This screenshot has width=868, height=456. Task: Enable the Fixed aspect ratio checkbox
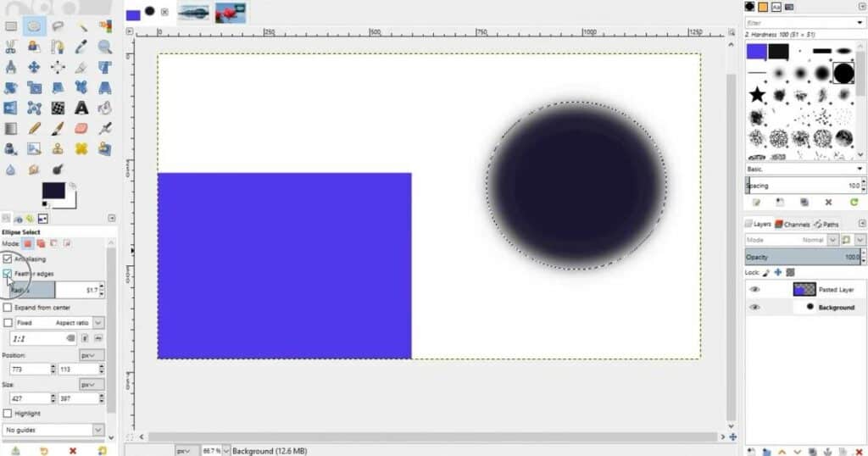click(x=7, y=323)
